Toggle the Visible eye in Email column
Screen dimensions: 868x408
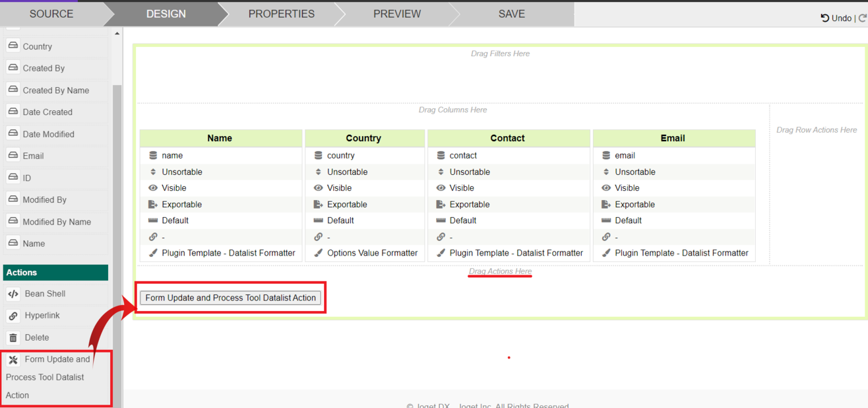click(606, 188)
